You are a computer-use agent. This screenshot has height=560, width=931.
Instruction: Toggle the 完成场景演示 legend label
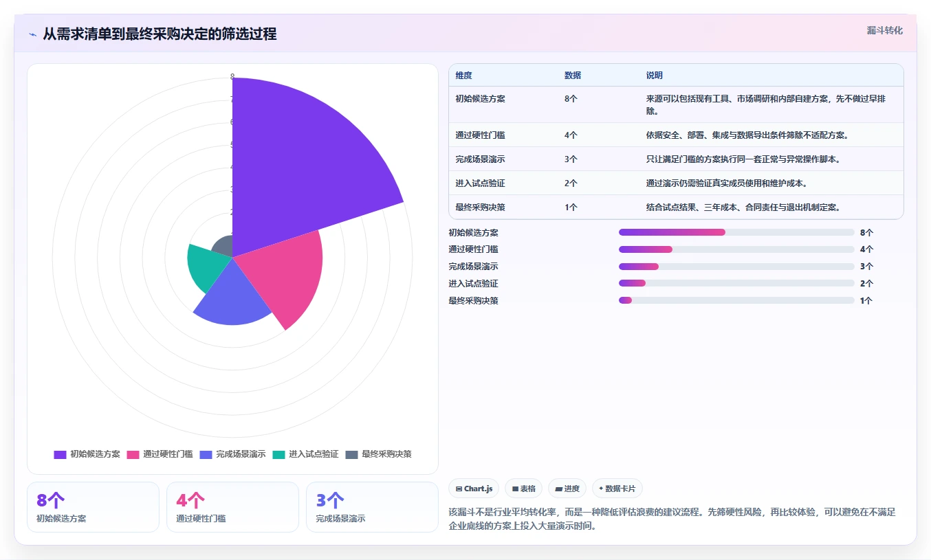(241, 454)
